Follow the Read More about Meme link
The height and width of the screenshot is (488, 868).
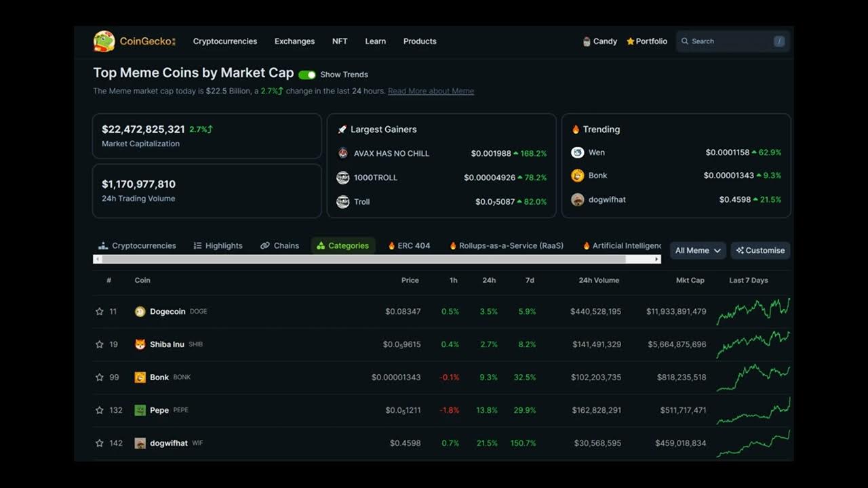(431, 91)
